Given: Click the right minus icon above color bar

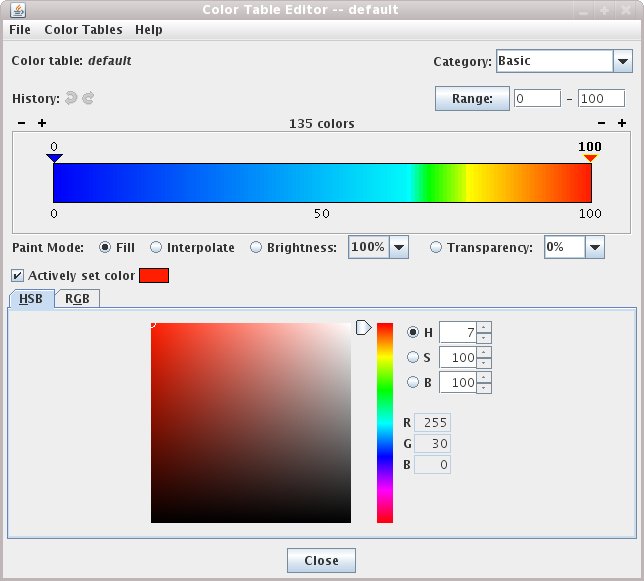Looking at the screenshot, I should tap(601, 123).
